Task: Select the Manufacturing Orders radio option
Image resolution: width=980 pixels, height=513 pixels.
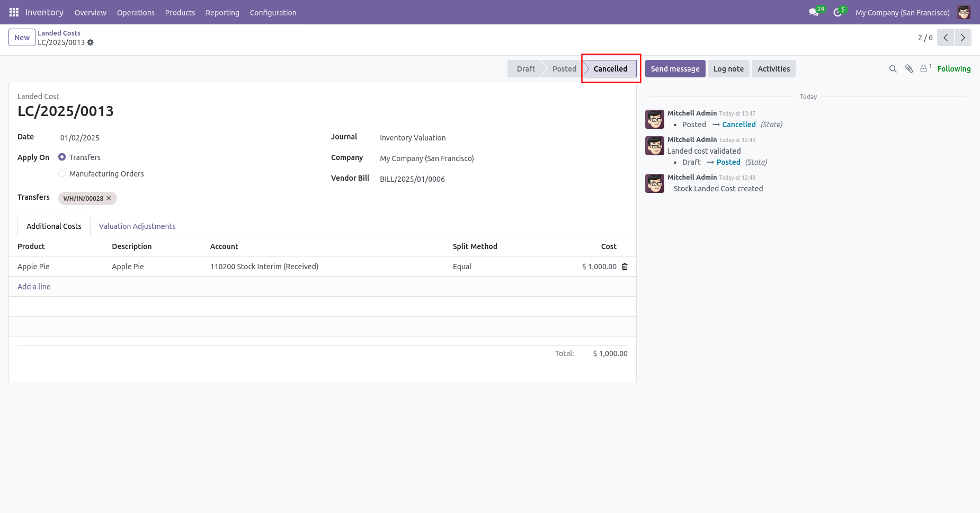Action: pyautogui.click(x=62, y=174)
